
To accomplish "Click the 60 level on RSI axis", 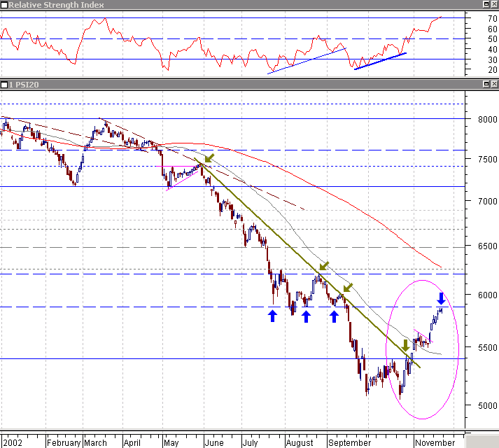I will [492, 29].
